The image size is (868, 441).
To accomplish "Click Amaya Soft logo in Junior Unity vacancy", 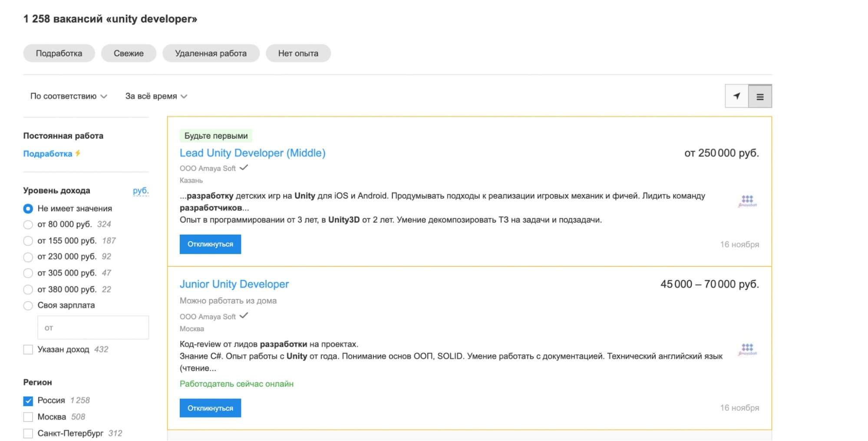I will pos(747,349).
